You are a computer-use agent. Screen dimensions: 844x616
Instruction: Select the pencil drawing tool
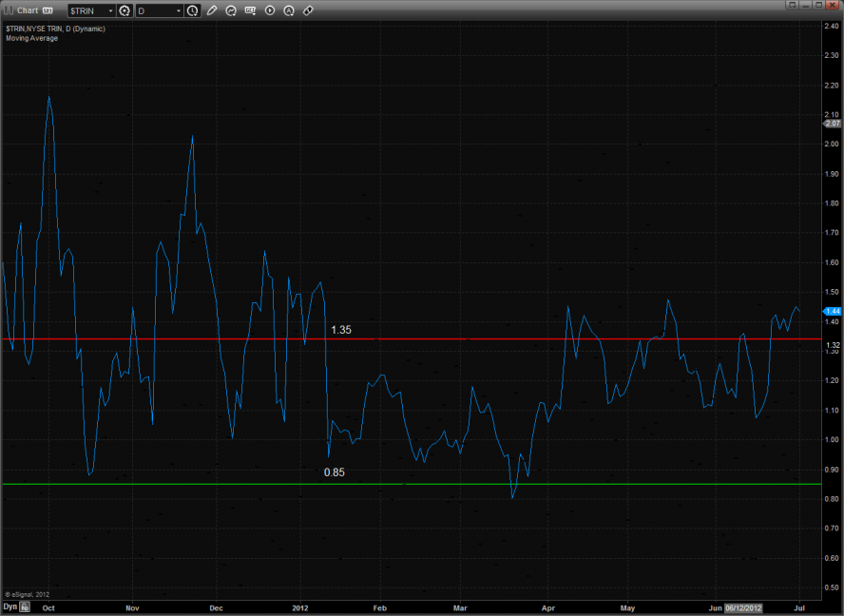pyautogui.click(x=211, y=10)
